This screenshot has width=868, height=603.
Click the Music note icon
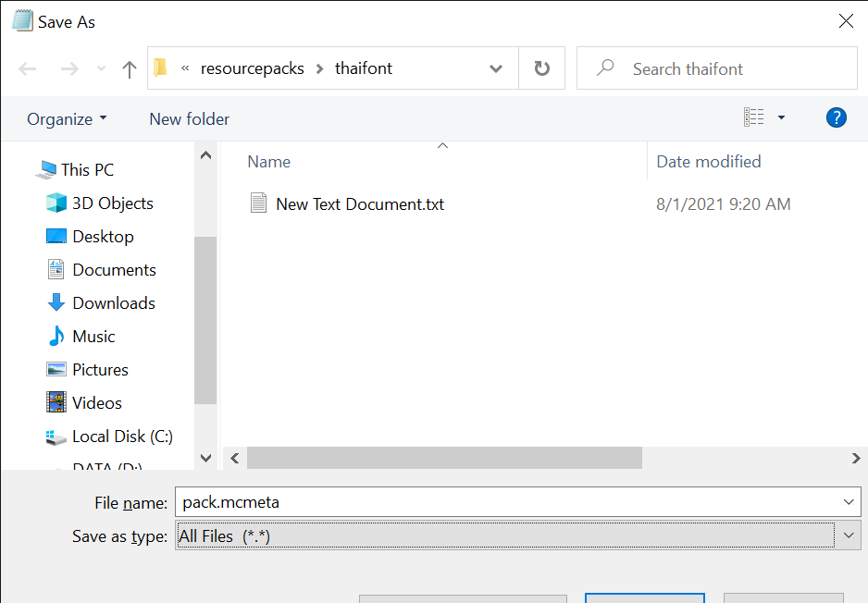[56, 335]
